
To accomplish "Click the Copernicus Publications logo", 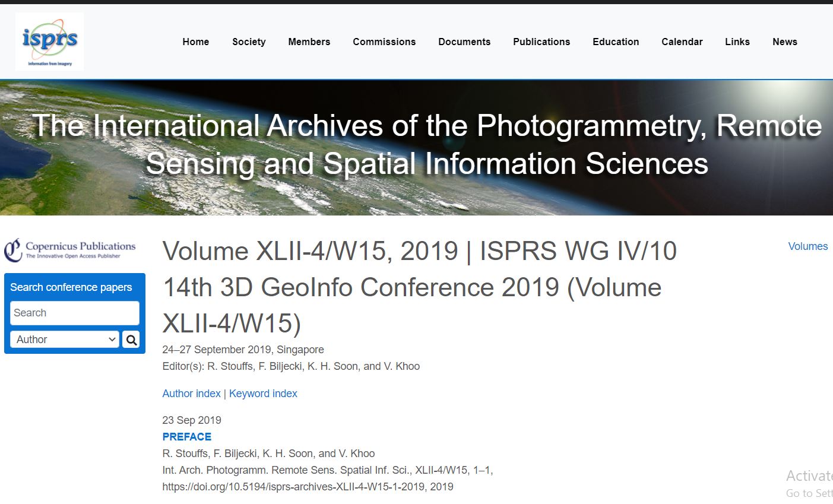I will click(x=70, y=250).
